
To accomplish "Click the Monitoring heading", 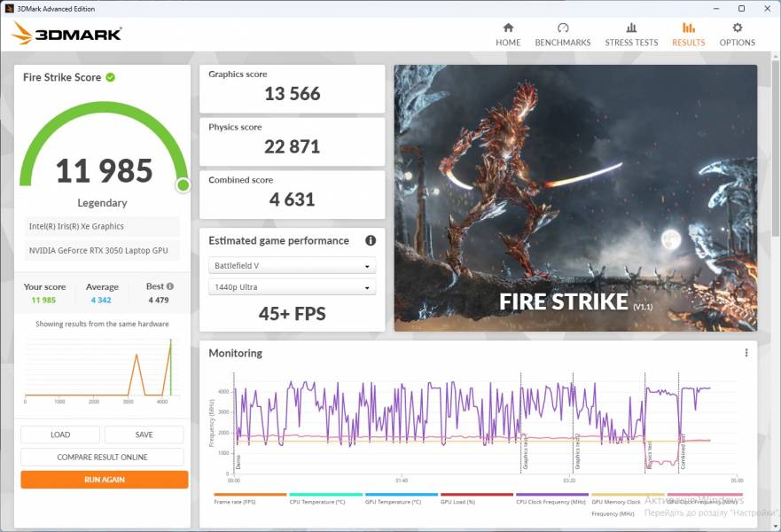I will click(x=236, y=353).
